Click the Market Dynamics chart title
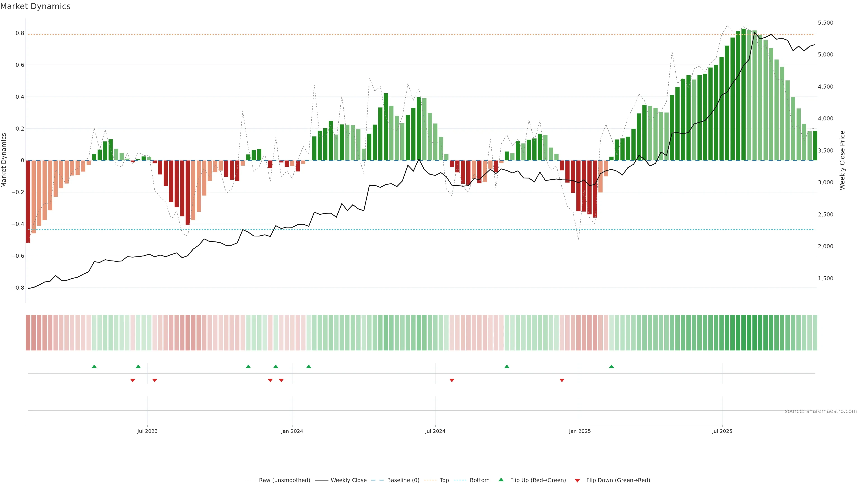This screenshot has width=868, height=488. (35, 6)
